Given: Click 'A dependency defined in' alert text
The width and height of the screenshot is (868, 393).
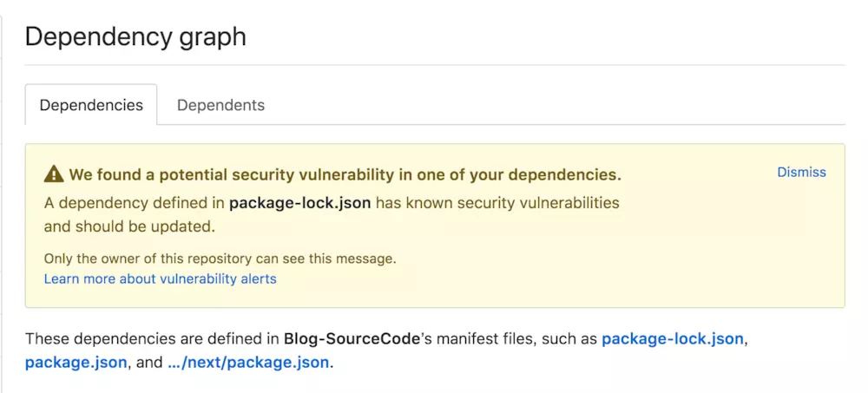Looking at the screenshot, I should [x=135, y=203].
